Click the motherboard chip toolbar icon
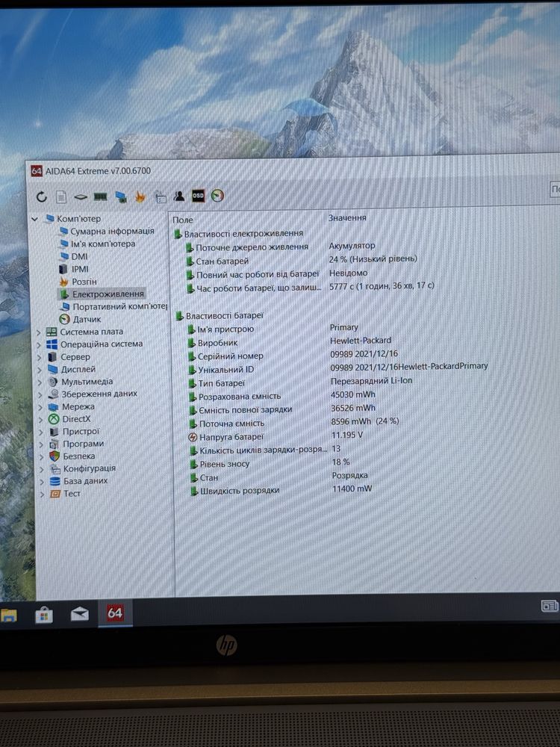Screen dimensions: 560x747 pos(80,196)
